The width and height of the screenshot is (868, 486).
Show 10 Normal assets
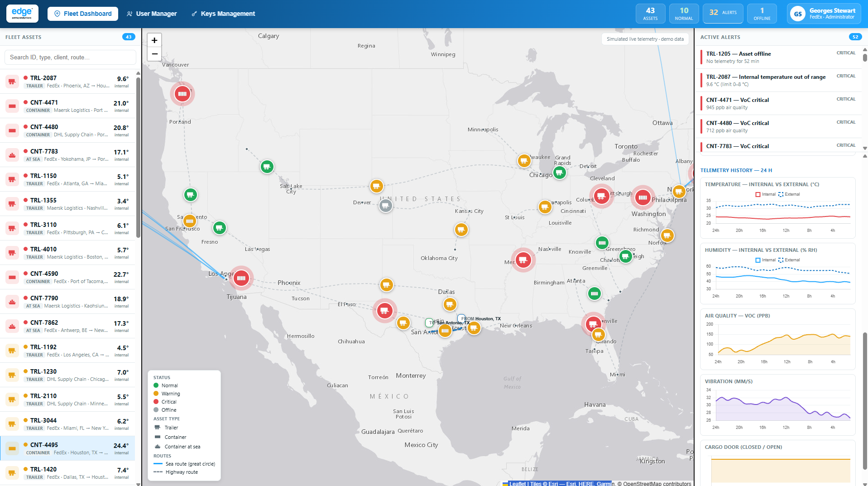tap(684, 13)
